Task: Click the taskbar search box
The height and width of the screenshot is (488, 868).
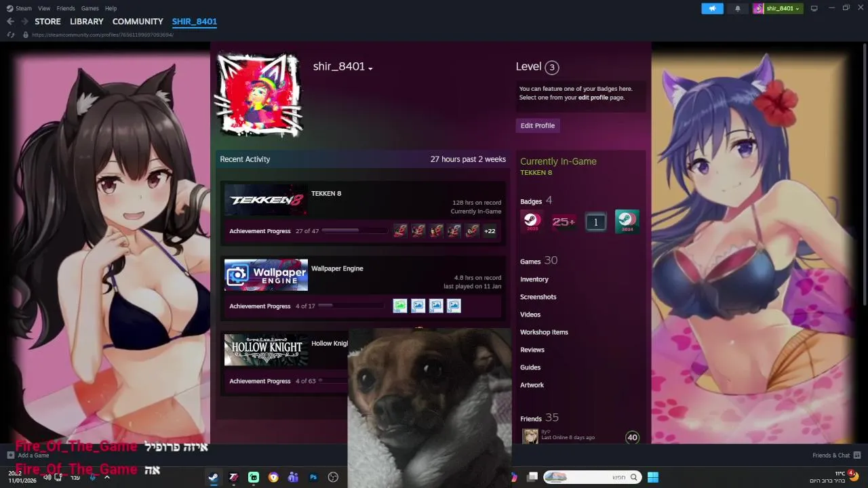Action: 592,477
